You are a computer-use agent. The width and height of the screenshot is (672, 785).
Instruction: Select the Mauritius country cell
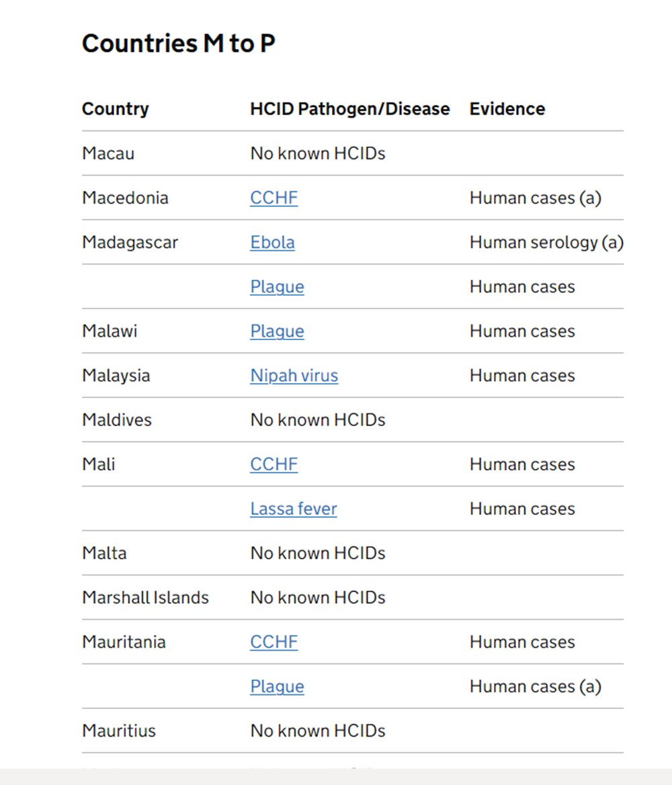(x=119, y=731)
